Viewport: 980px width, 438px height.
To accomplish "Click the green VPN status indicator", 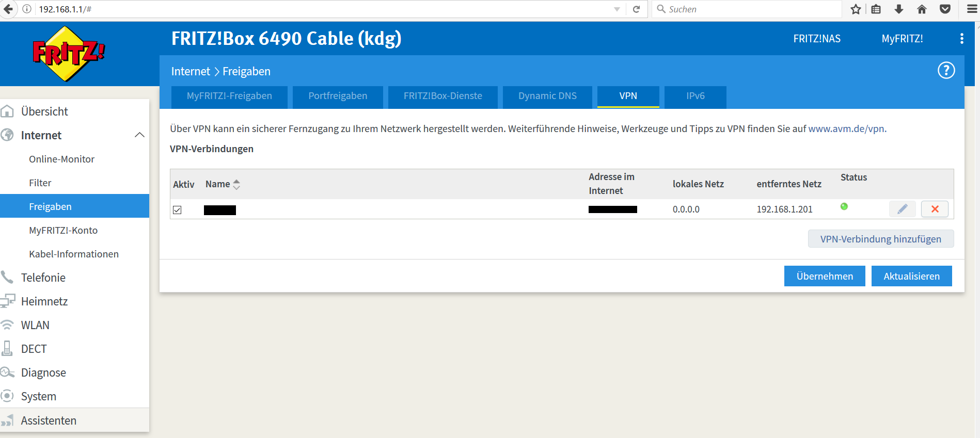I will 844,206.
